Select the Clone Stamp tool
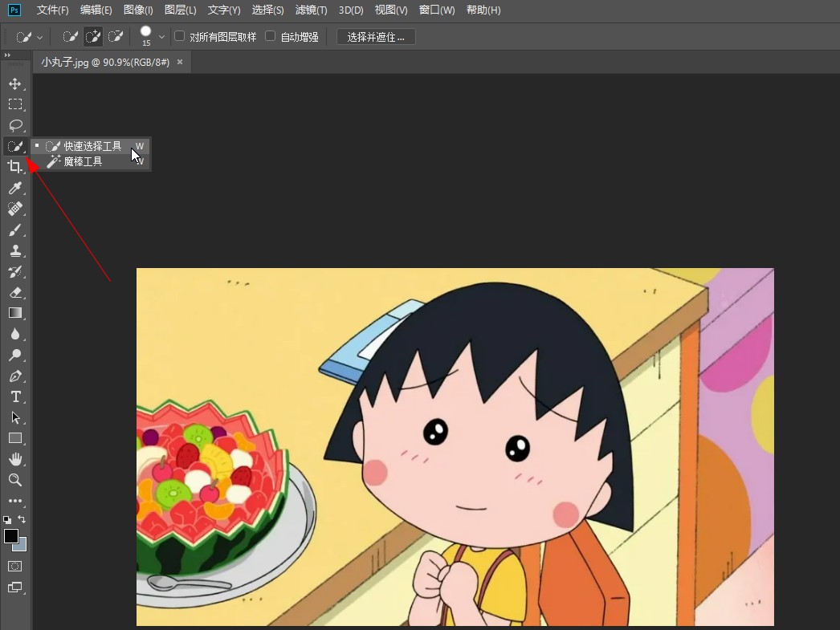 pos(15,250)
